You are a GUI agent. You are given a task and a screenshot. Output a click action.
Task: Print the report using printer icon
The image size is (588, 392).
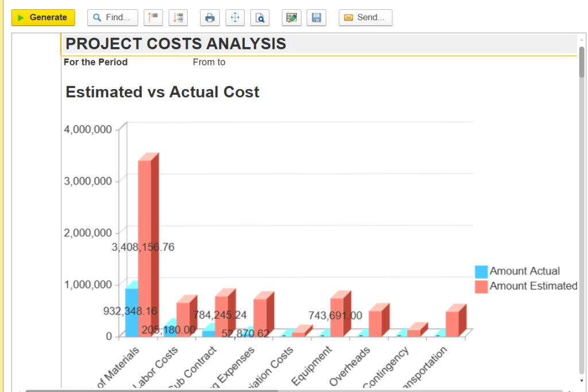point(210,18)
